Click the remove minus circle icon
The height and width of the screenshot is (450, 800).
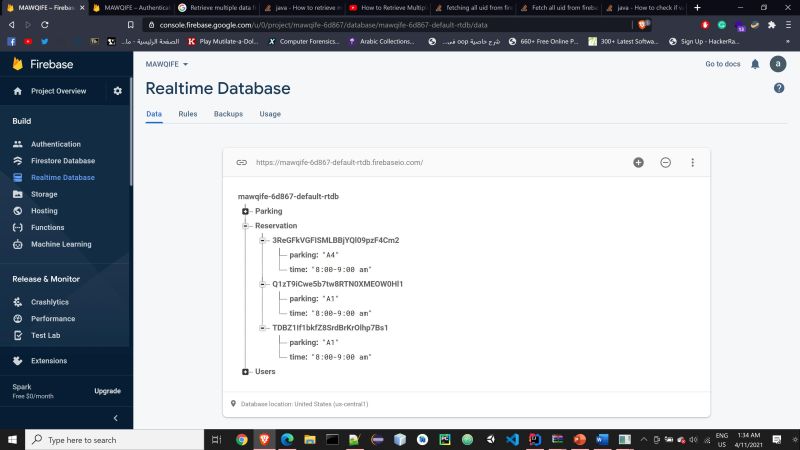tap(665, 162)
